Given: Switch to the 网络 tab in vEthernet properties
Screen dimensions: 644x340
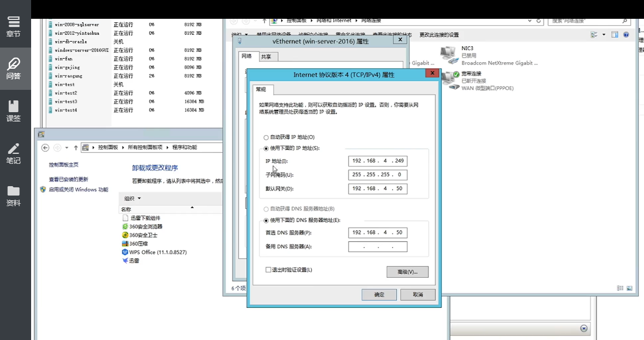Looking at the screenshot, I should click(247, 56).
